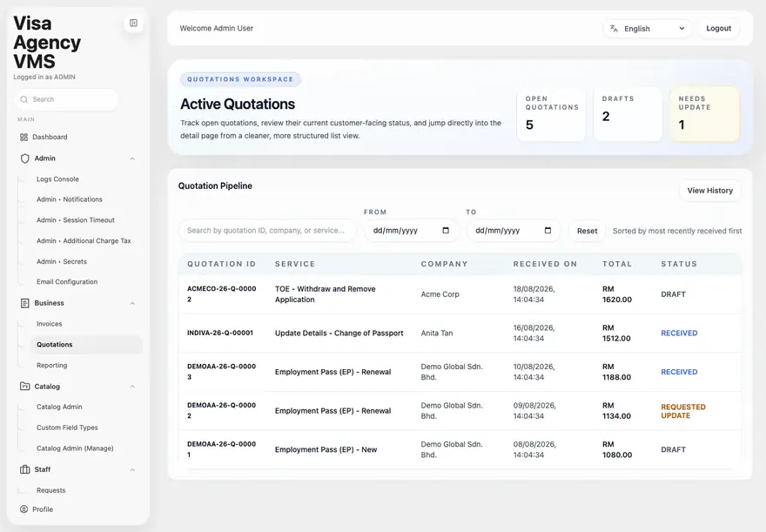Viewport: 766px width, 532px height.
Task: Open quotation DEMOAA-26-Q-00001
Action: click(x=221, y=449)
